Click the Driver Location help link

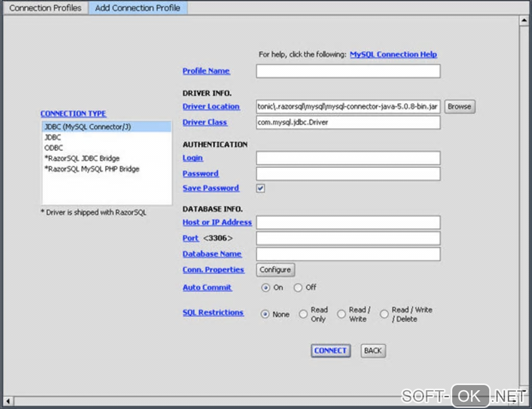pyautogui.click(x=211, y=107)
